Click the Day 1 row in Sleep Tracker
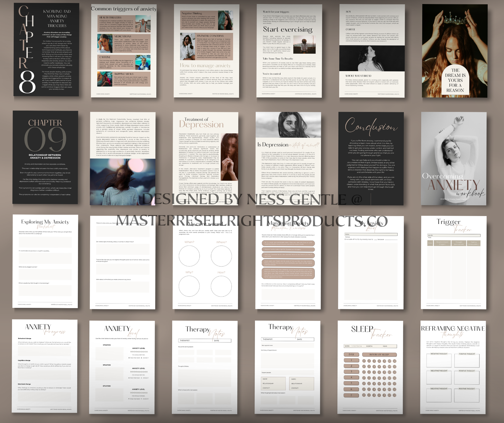This screenshot has height=423, width=504. (351, 360)
